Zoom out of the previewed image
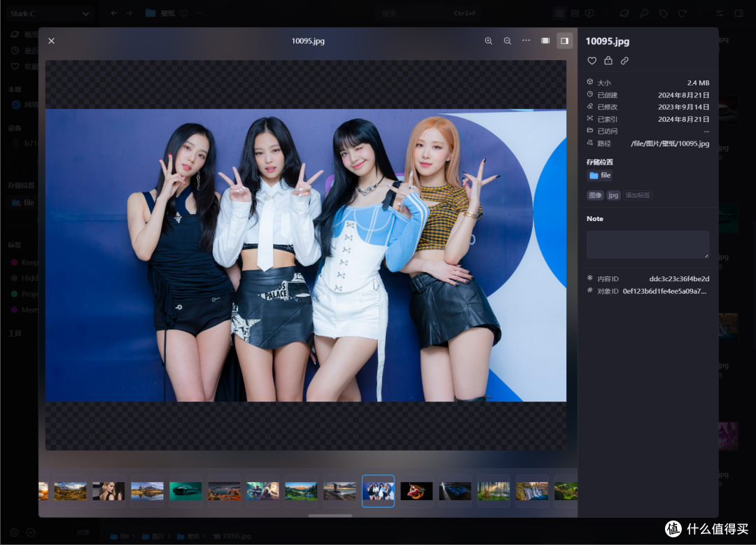 tap(507, 41)
